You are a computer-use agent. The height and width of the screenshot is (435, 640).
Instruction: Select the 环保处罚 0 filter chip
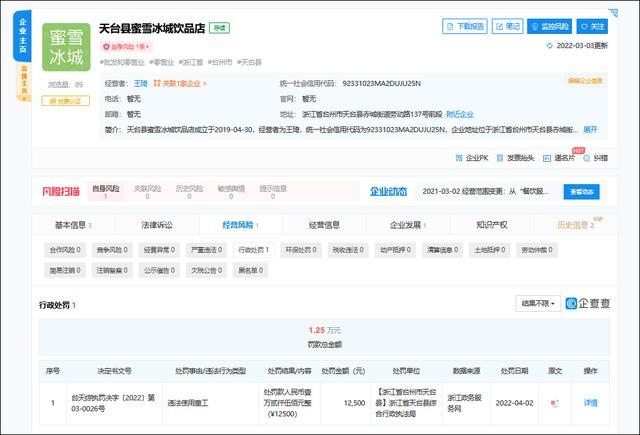tap(301, 250)
